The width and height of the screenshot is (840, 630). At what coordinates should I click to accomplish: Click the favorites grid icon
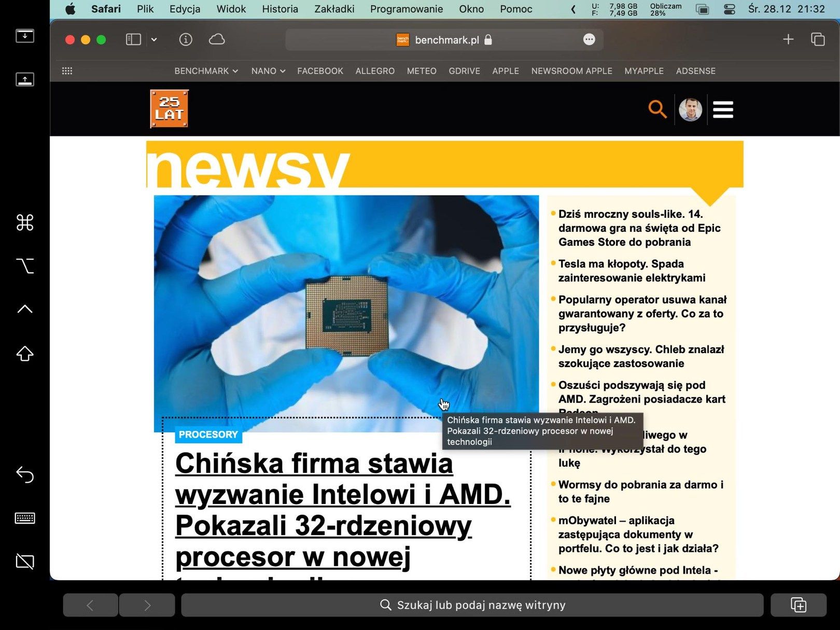pyautogui.click(x=67, y=71)
